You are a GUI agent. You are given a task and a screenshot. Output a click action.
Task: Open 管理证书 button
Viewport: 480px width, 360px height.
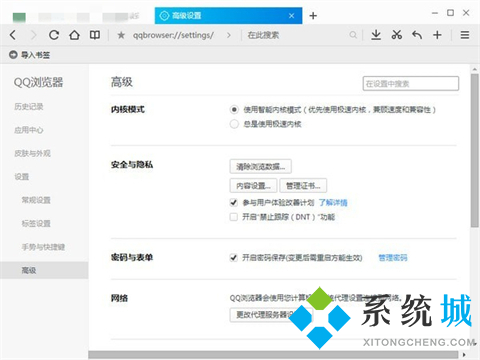point(303,186)
